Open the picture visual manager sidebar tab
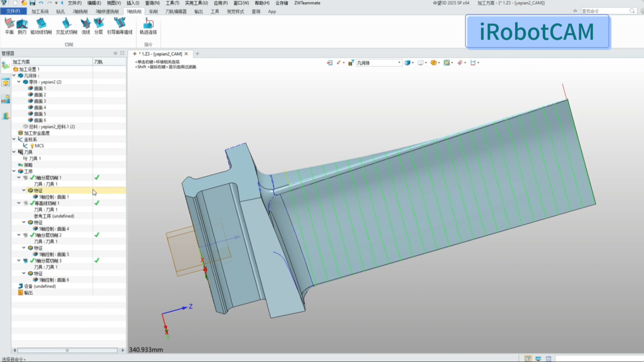 (x=5, y=99)
